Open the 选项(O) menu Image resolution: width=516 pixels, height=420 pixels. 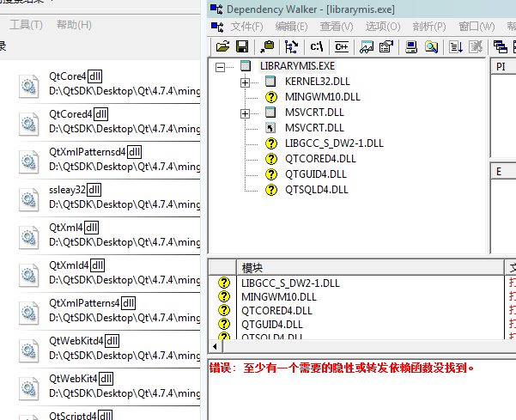tap(383, 27)
